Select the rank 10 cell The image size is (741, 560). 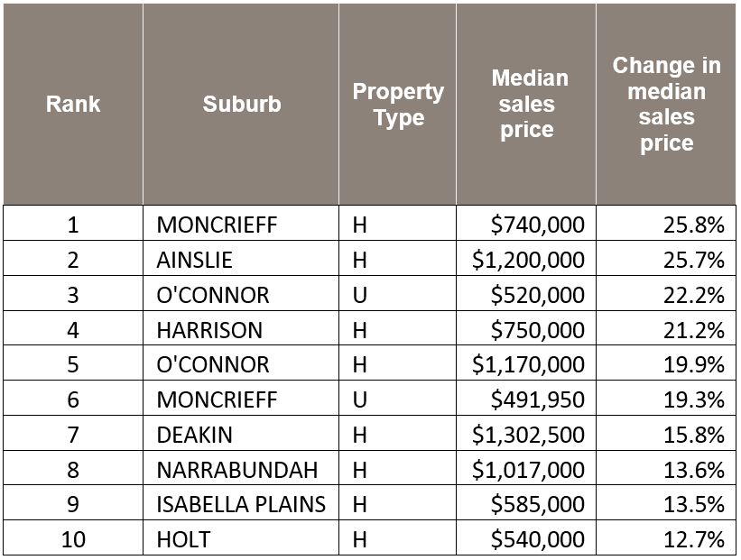click(x=73, y=540)
